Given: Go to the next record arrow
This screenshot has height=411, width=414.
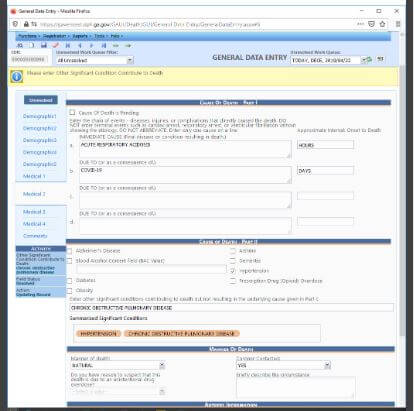Looking at the screenshot, I should click(91, 45).
